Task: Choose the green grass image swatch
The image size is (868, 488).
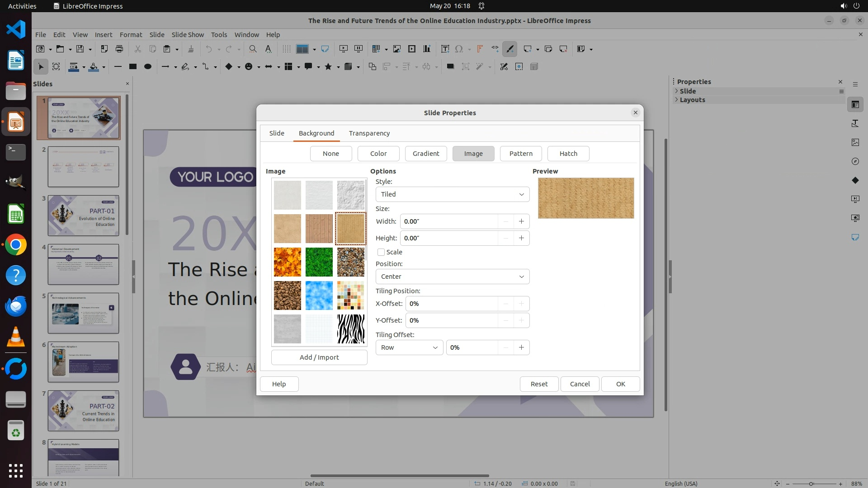Action: [x=319, y=262]
